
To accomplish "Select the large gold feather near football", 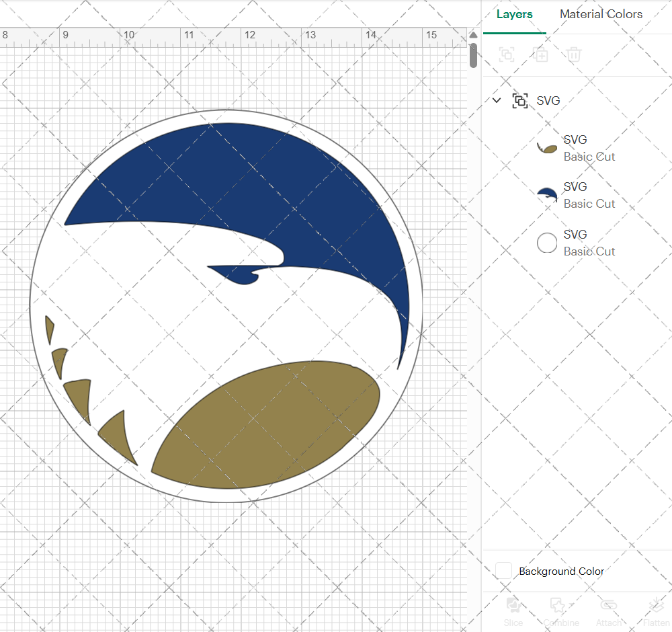I will coord(118,437).
